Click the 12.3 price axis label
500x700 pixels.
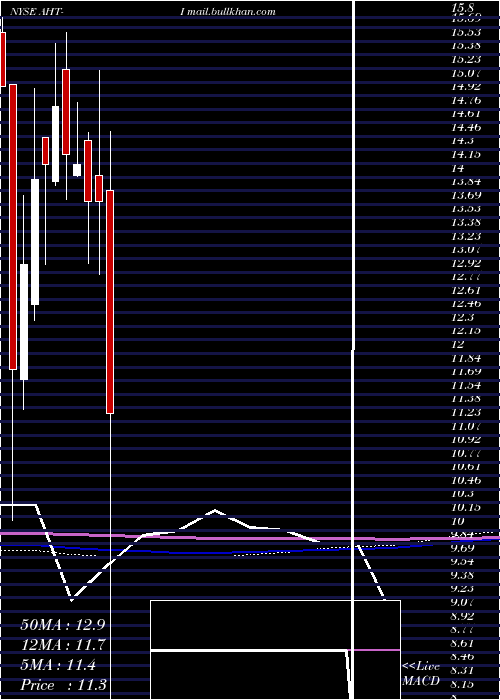462,317
